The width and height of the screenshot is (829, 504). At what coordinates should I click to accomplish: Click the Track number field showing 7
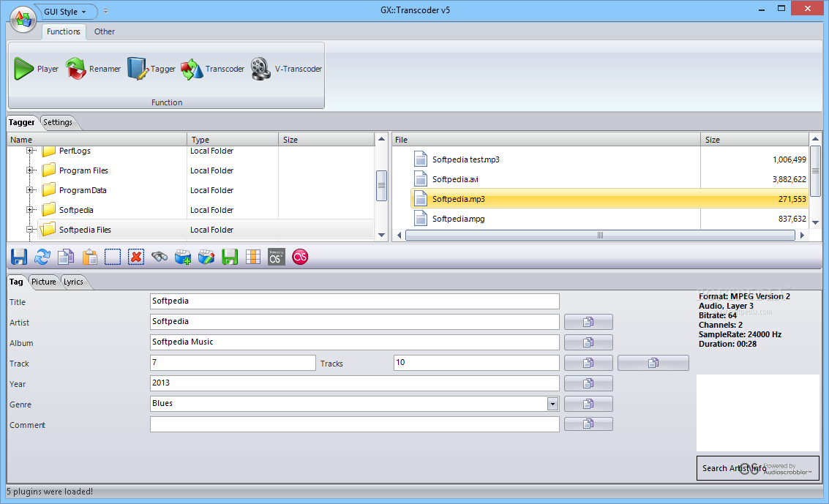click(233, 363)
